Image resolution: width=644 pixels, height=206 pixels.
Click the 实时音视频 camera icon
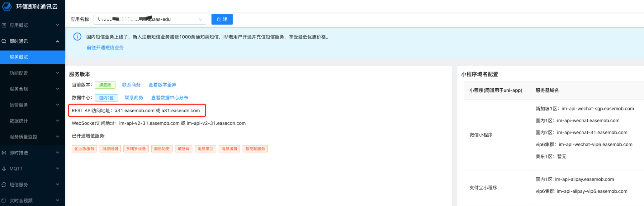pyautogui.click(x=4, y=200)
